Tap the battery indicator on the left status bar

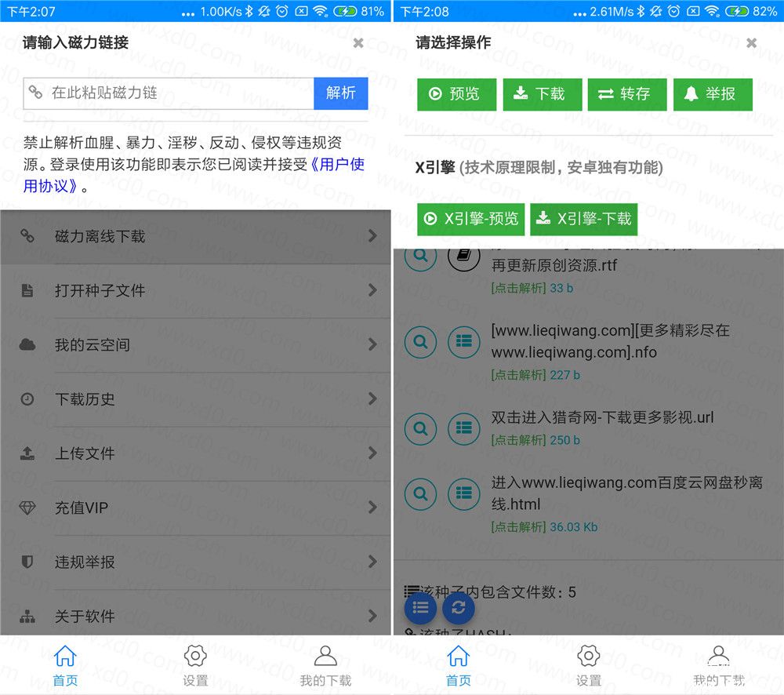click(x=345, y=11)
